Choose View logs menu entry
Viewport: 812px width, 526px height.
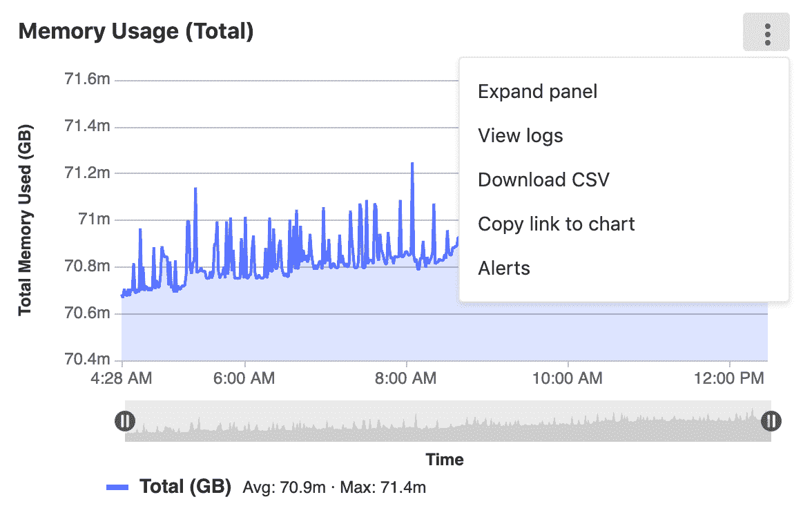[x=520, y=135]
